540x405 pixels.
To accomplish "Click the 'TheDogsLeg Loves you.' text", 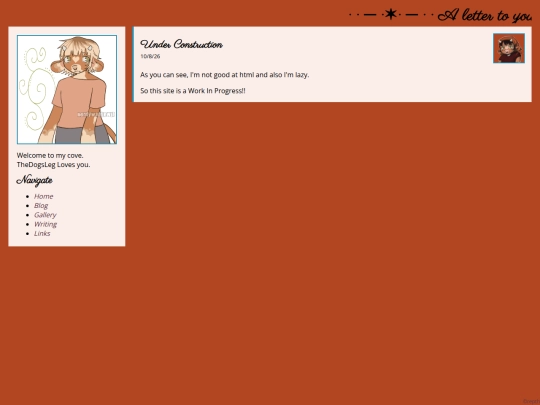I will coord(53,165).
